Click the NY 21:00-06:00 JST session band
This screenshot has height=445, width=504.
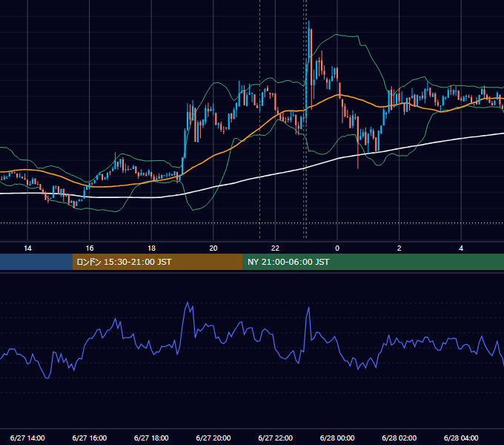coord(373,262)
